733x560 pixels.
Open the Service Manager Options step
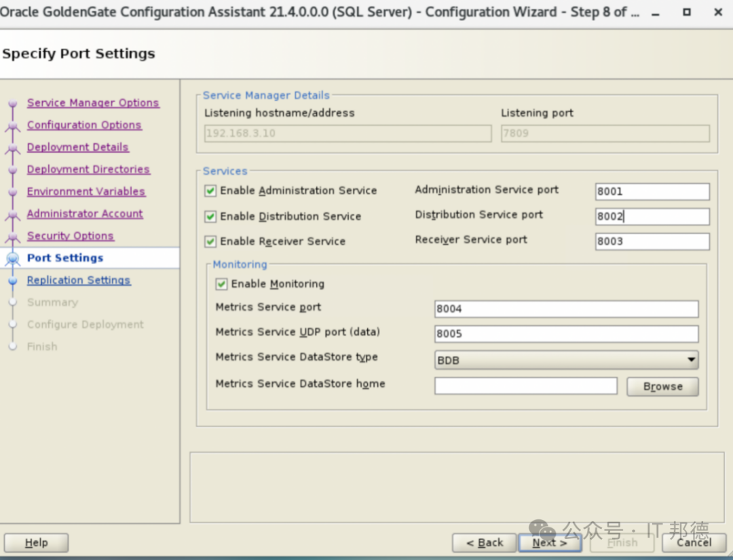pyautogui.click(x=93, y=103)
